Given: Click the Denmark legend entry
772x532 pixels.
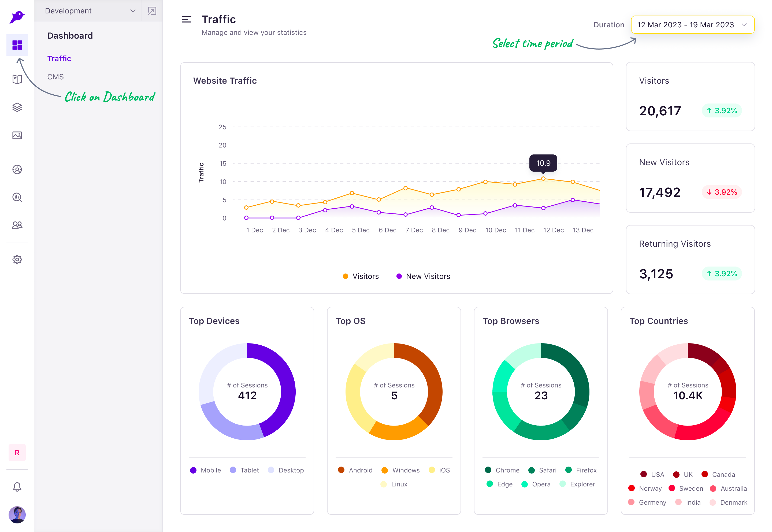Looking at the screenshot, I should 728,502.
